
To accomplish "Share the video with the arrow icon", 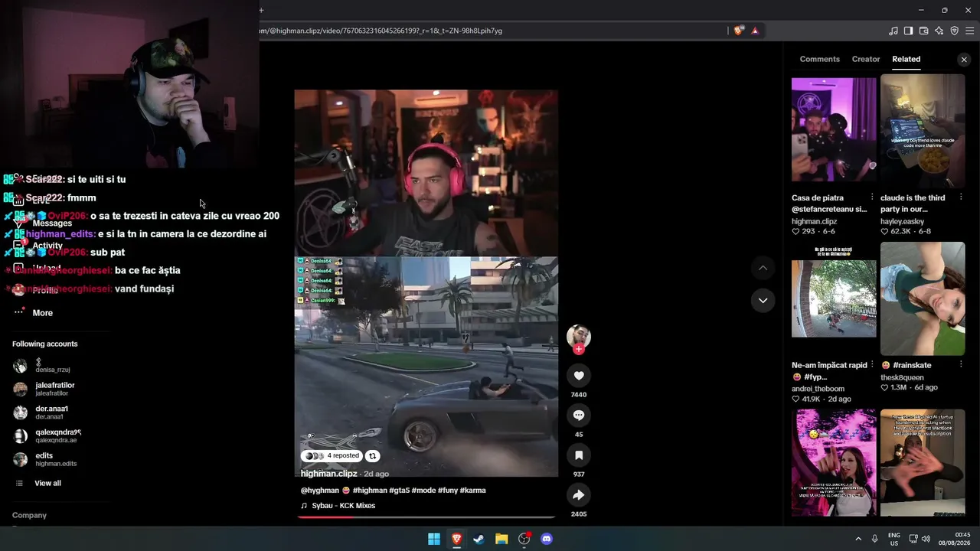I will click(x=579, y=495).
